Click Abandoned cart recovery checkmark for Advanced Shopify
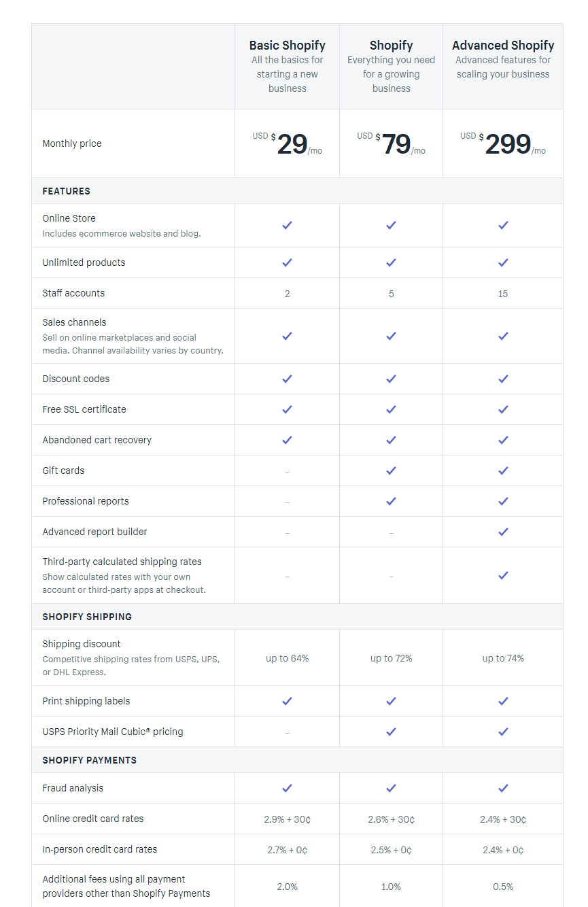 [x=503, y=440]
